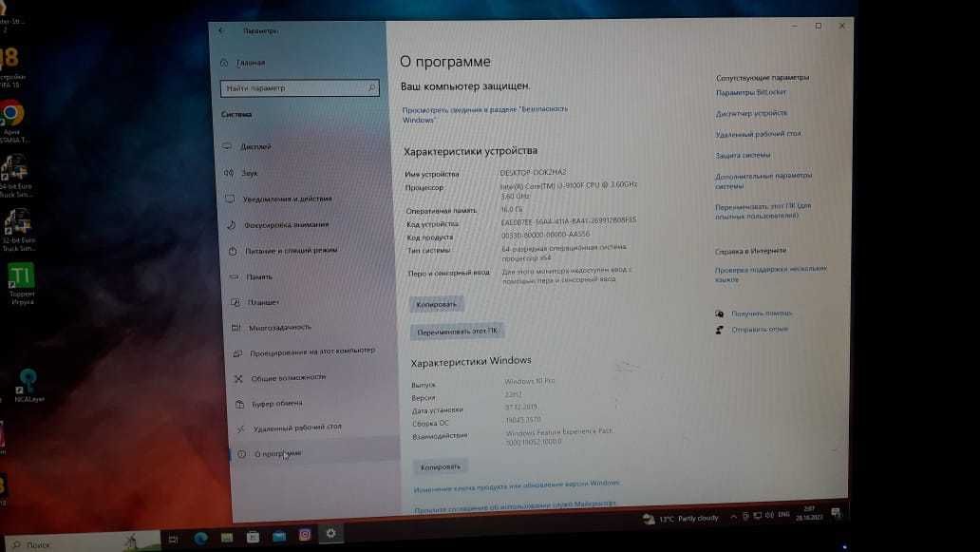This screenshot has width=980, height=552.
Task: Click the О программе info icon
Action: click(x=242, y=454)
